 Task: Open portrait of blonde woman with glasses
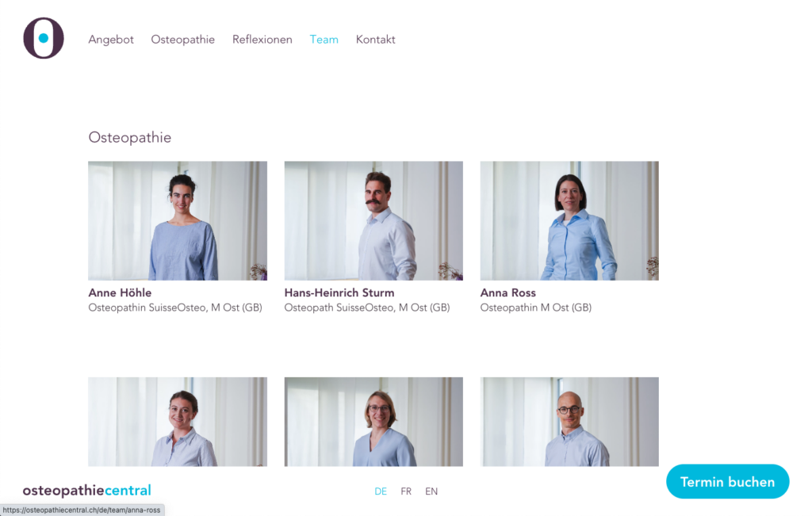pyautogui.click(x=373, y=422)
